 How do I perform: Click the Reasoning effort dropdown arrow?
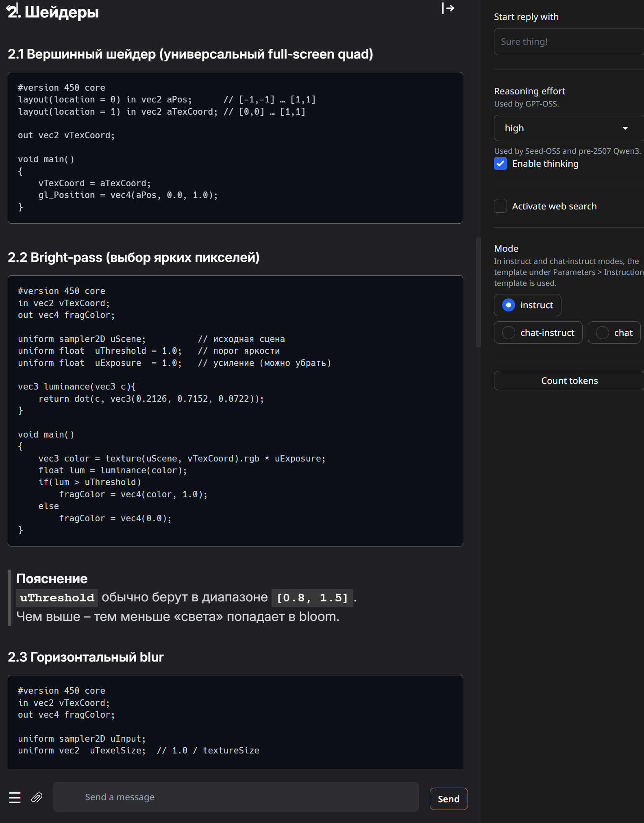[x=625, y=128]
